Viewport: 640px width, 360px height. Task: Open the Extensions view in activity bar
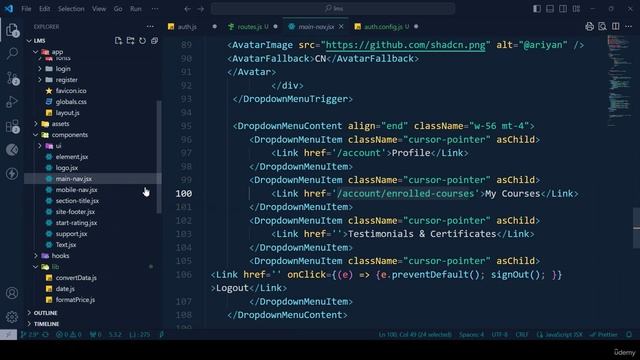click(12, 126)
